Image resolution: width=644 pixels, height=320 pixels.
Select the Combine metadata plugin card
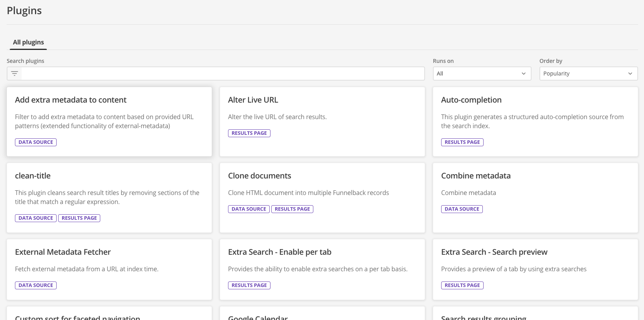point(476,176)
